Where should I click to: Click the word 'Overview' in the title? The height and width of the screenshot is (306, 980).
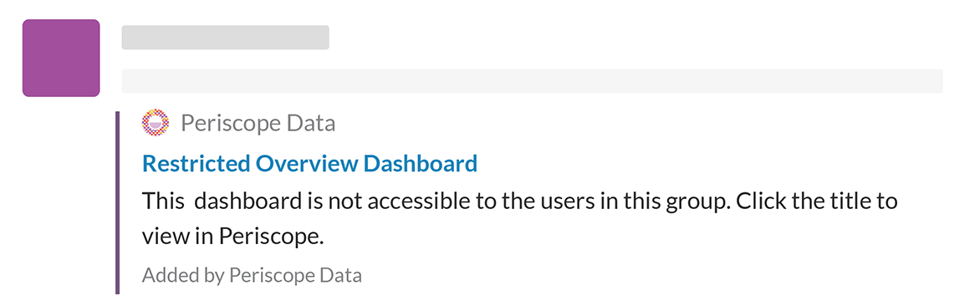pos(306,163)
